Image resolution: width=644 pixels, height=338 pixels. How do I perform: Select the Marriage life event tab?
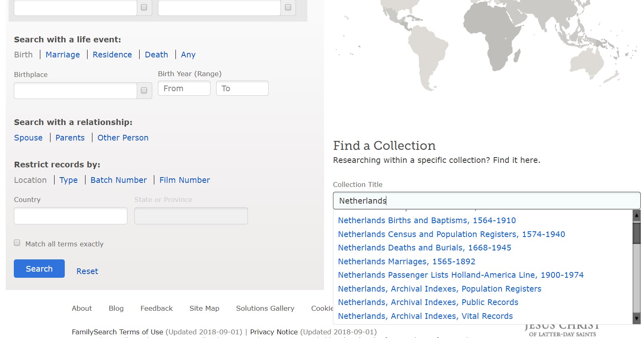pos(63,55)
